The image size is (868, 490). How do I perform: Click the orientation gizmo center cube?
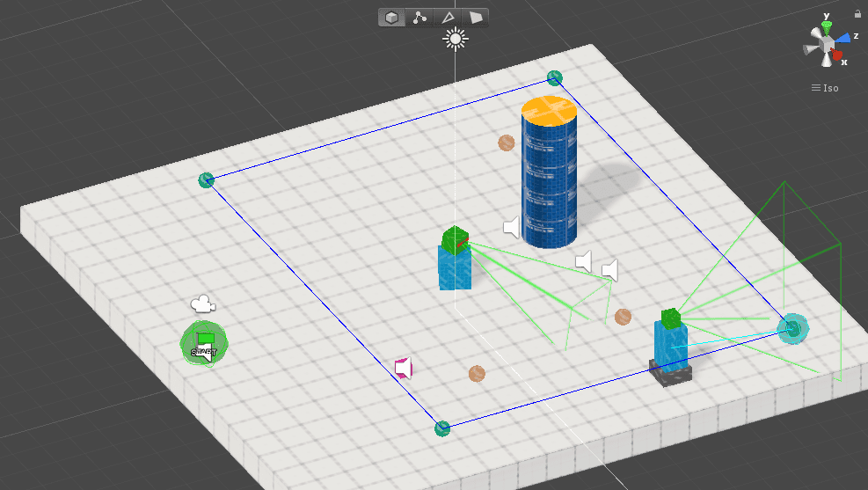[825, 43]
